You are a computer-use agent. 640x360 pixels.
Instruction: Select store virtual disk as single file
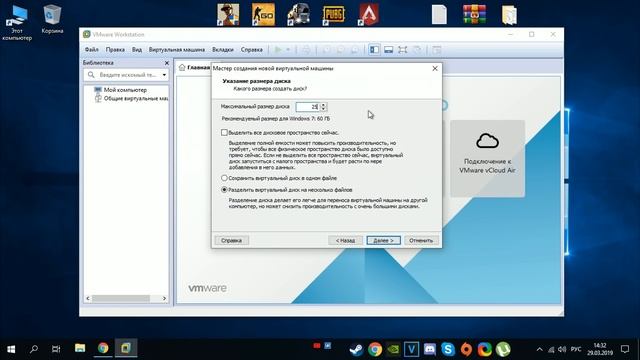click(224, 178)
